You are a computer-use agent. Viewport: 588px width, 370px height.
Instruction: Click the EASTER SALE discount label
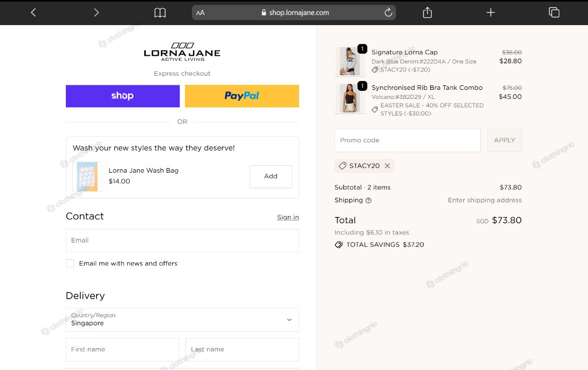(x=432, y=109)
